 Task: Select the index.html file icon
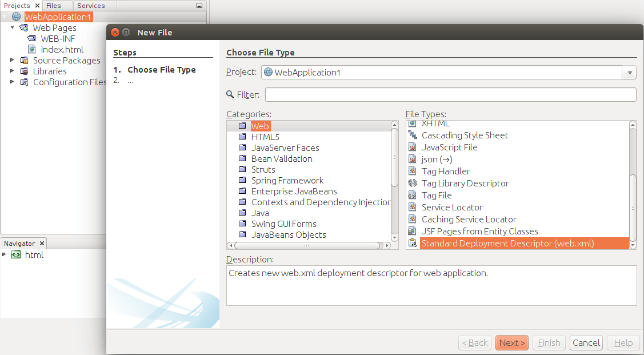pos(33,49)
